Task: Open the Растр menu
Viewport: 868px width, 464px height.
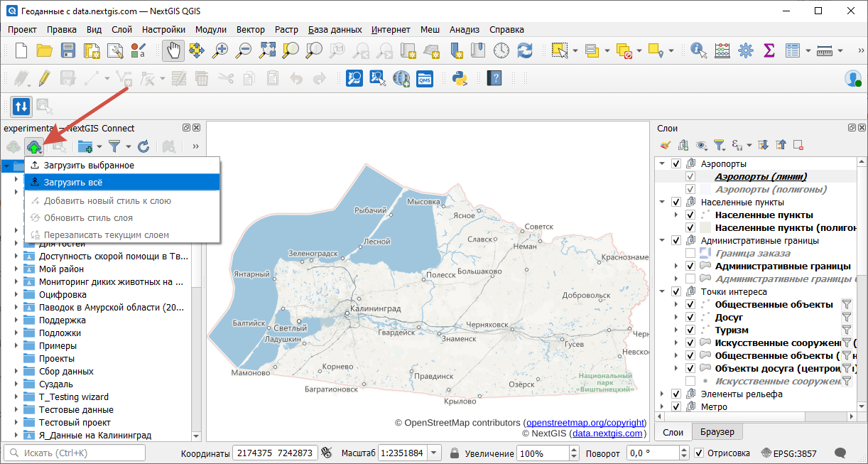Action: (x=286, y=30)
